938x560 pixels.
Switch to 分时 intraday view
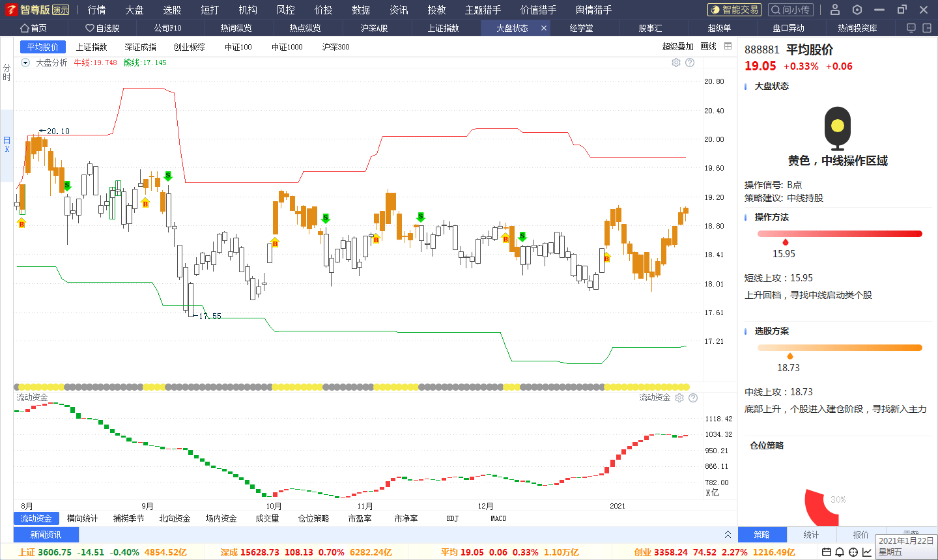tap(7, 72)
